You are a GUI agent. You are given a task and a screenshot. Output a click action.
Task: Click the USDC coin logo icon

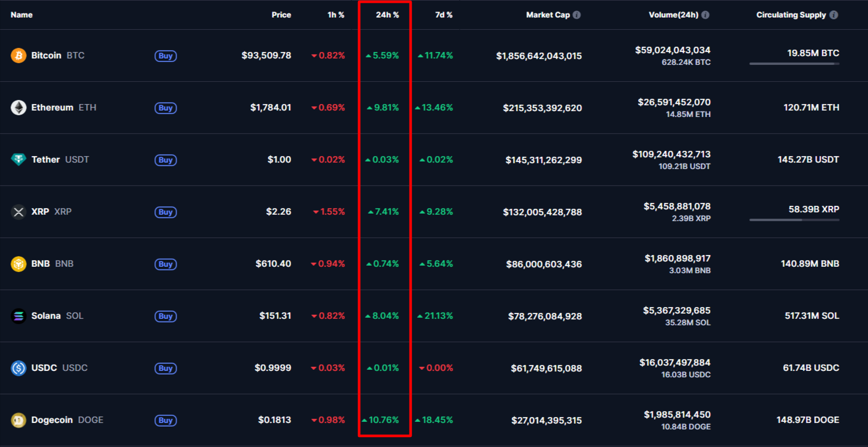(19, 368)
